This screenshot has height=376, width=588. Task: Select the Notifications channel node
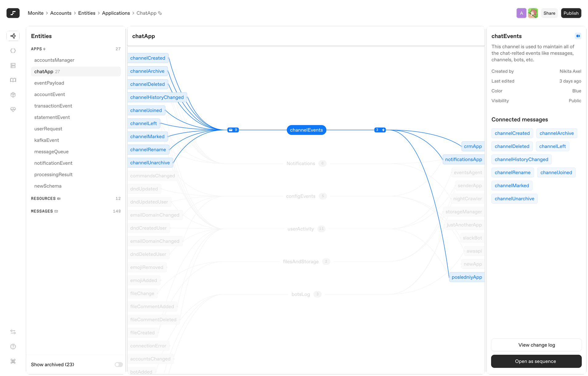pos(306,164)
